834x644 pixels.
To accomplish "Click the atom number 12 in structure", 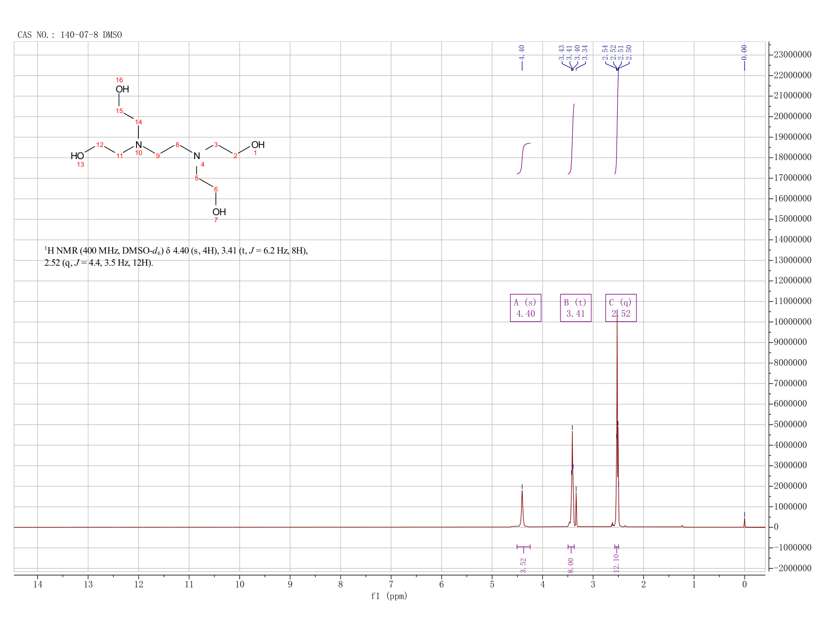I will [100, 145].
